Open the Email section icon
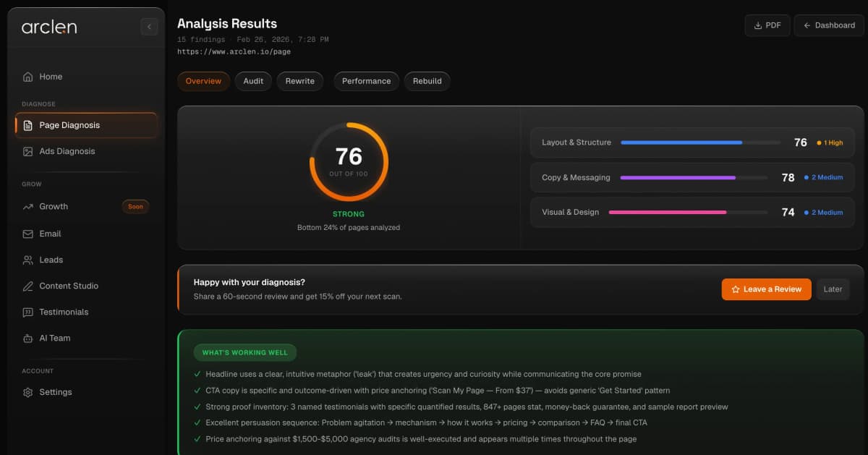Viewport: 868px width, 455px height. (x=29, y=233)
